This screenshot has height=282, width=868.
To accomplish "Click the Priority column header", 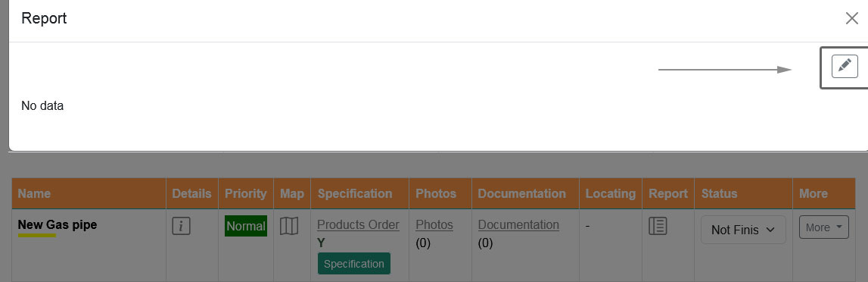I will click(x=246, y=193).
